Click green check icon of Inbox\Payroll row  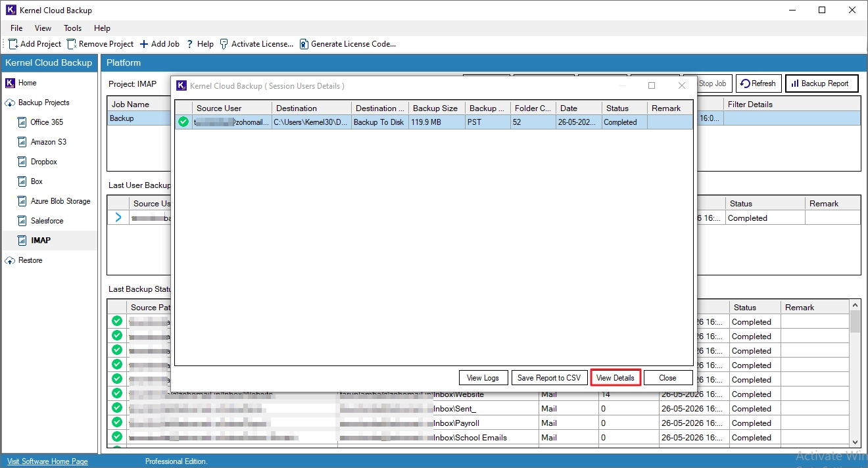coord(117,423)
